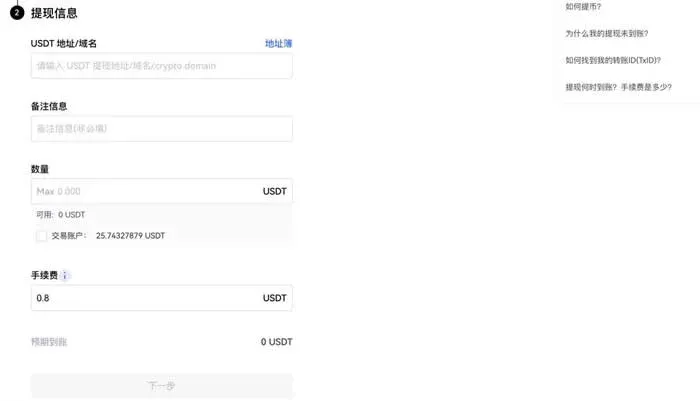This screenshot has width=700, height=401.
Task: Click the step 2 circle badge
Action: point(17,13)
